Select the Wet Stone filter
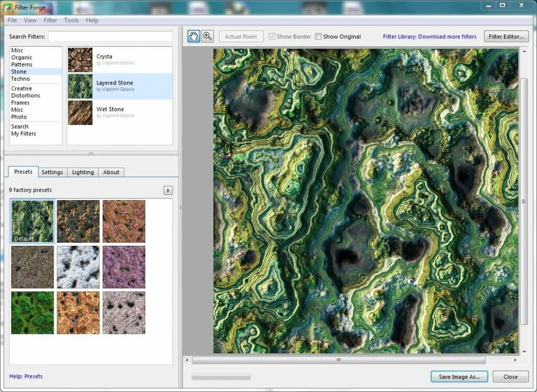The width and height of the screenshot is (537, 392). [120, 112]
